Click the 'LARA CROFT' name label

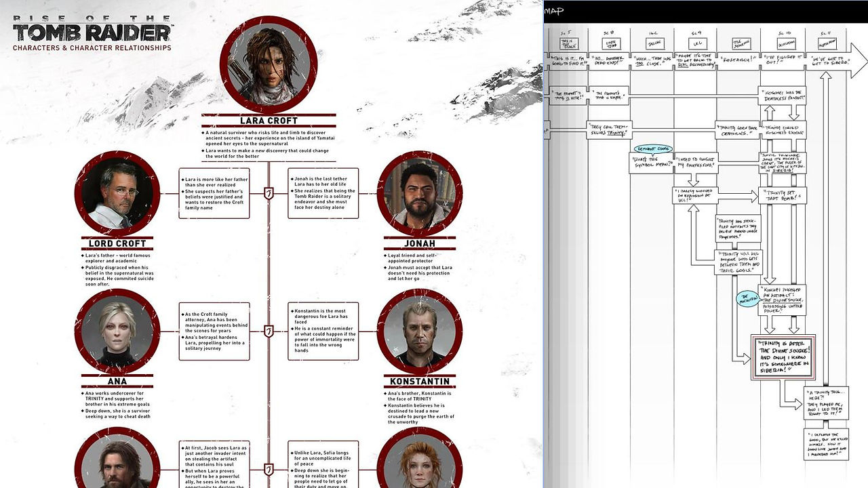point(269,121)
